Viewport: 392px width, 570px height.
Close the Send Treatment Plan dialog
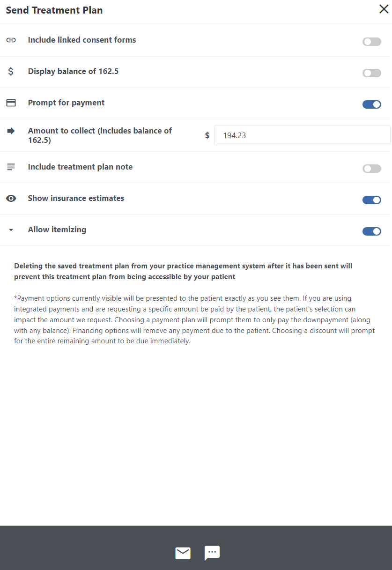[x=384, y=9]
